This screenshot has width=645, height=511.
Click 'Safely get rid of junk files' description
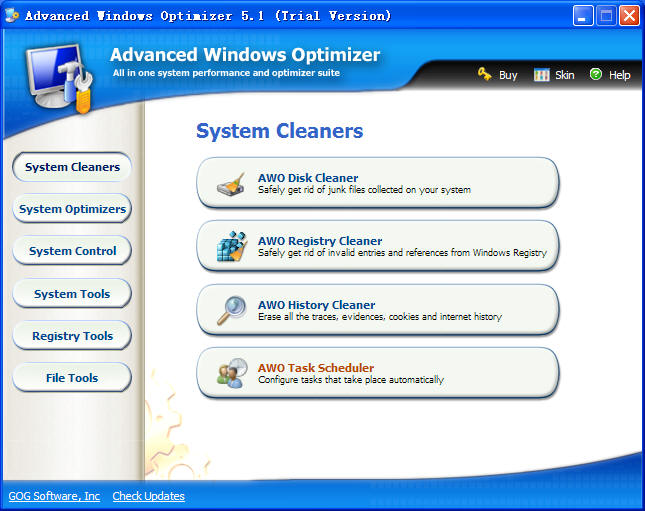[x=364, y=190]
